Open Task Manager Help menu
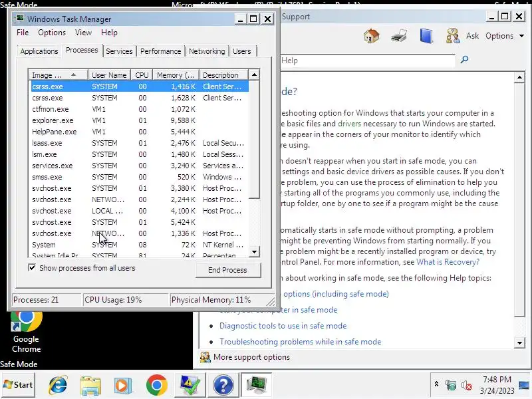 109,33
